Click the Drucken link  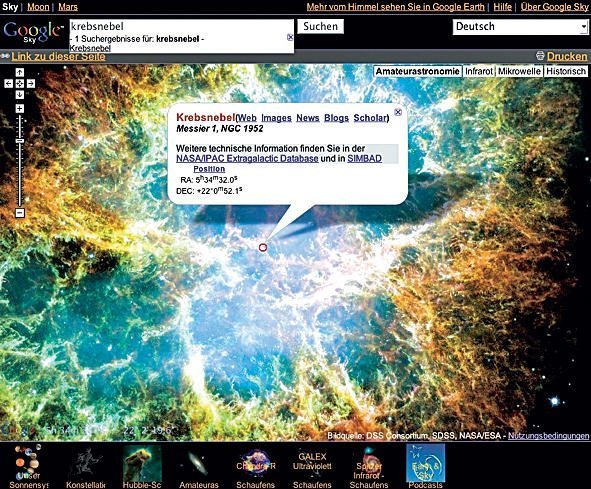pos(567,57)
